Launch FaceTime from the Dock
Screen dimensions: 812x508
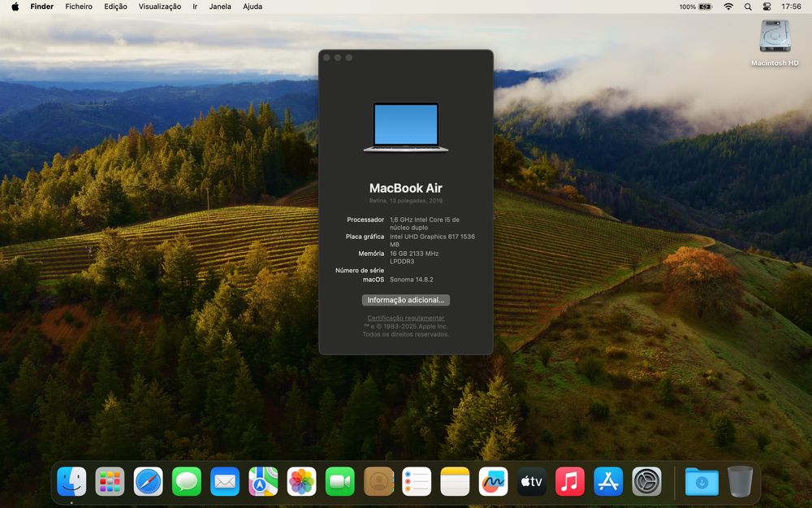339,481
